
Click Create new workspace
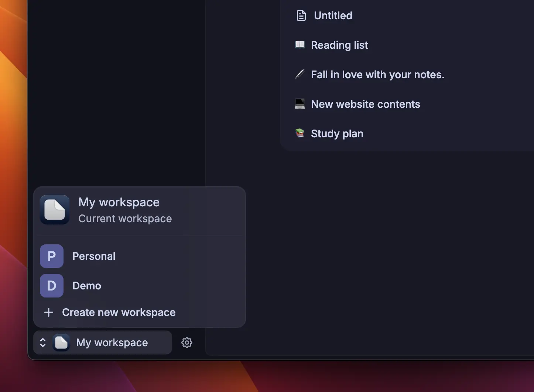point(139,312)
